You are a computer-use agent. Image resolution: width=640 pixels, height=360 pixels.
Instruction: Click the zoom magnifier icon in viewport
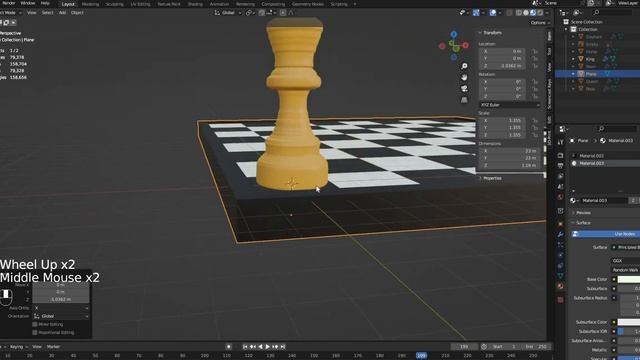point(464,66)
